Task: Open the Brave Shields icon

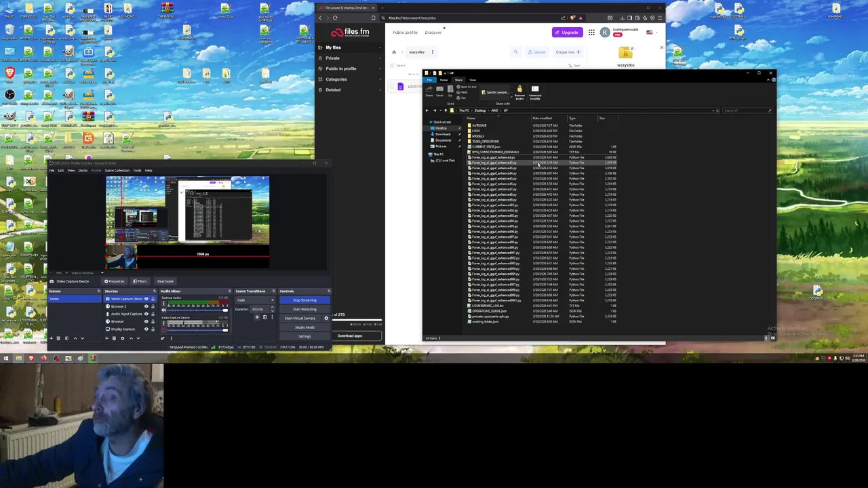Action: (572, 18)
